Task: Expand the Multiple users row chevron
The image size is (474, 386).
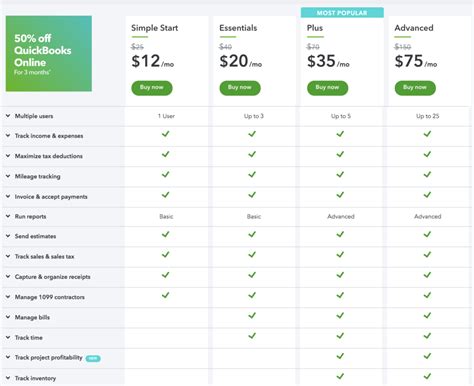Action: click(8, 116)
